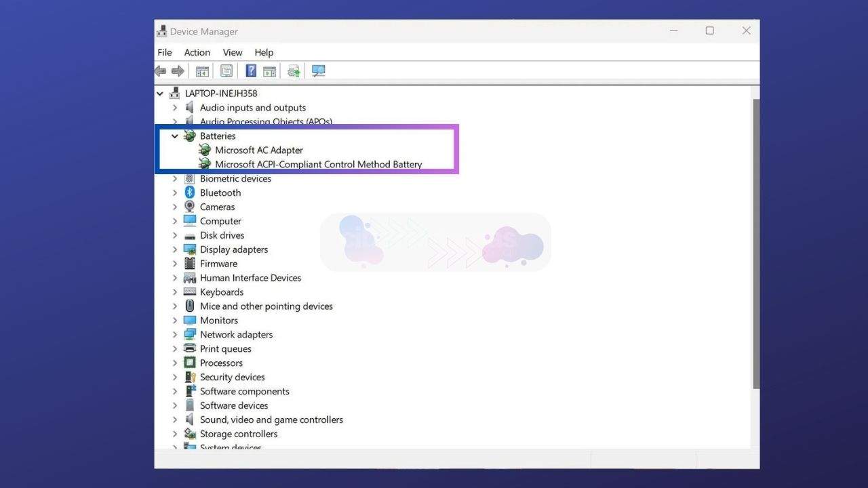Click the Mice and other pointing devices icon

click(190, 306)
